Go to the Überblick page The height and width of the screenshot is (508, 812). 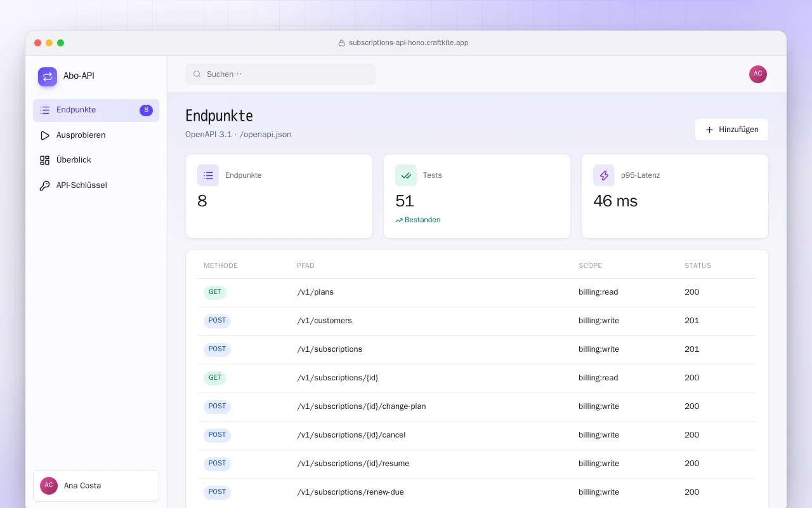click(x=96, y=160)
